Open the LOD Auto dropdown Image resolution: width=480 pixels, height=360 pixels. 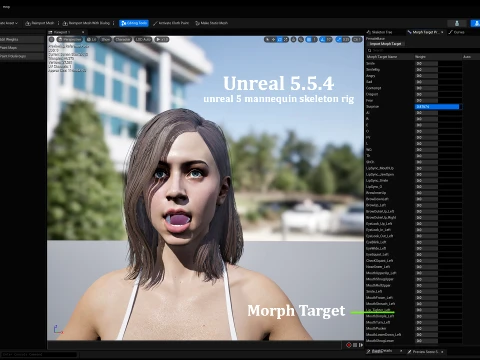click(x=143, y=39)
